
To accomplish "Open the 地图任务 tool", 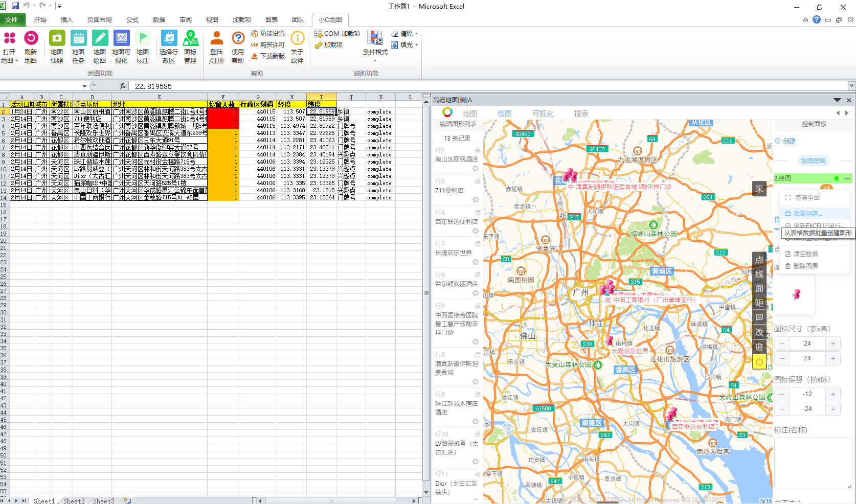I will pos(78,47).
